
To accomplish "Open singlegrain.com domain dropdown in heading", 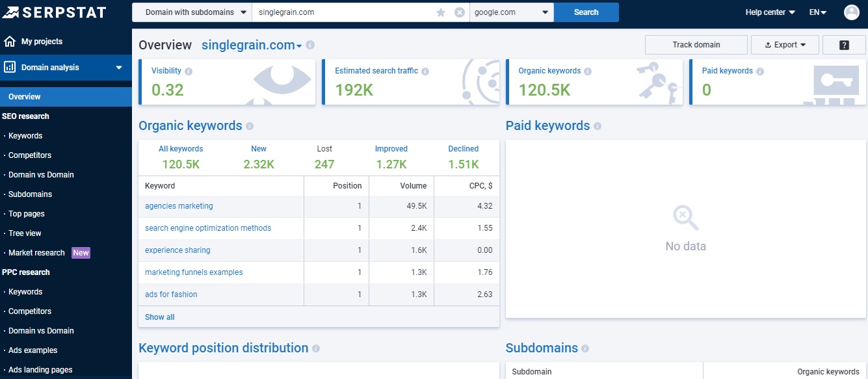I will tap(252, 46).
